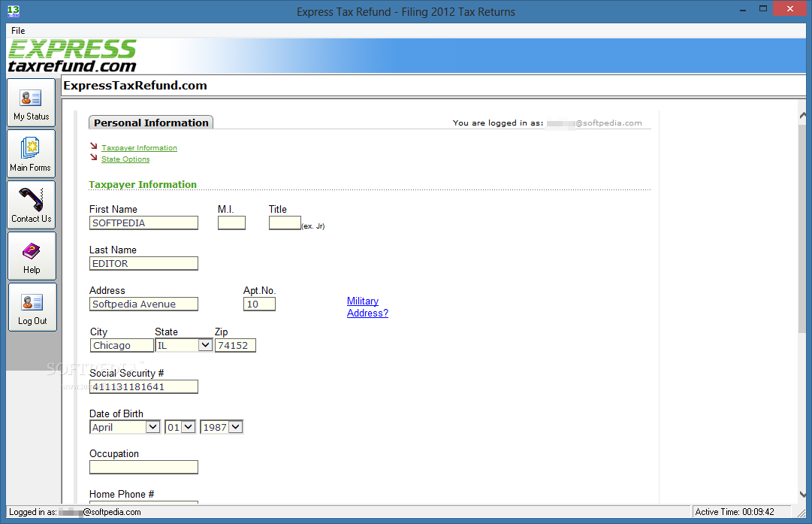
Task: Click the Home Phone # field
Action: point(143,502)
